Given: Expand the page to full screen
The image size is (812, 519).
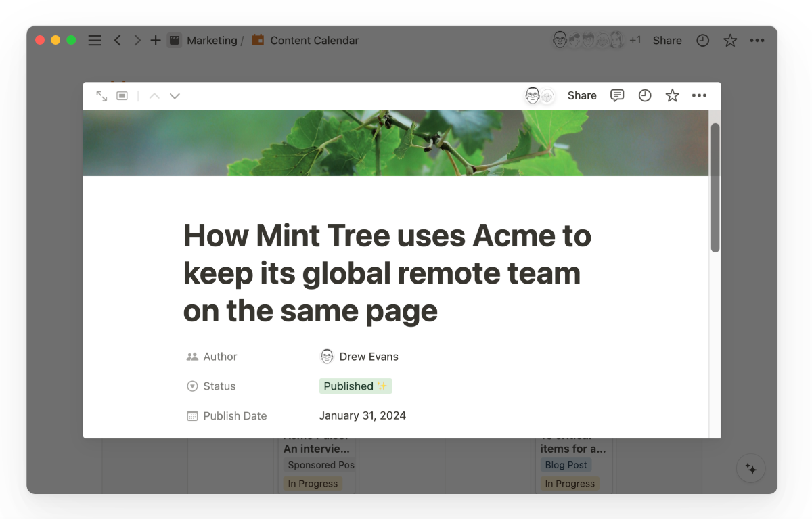Looking at the screenshot, I should pos(101,96).
